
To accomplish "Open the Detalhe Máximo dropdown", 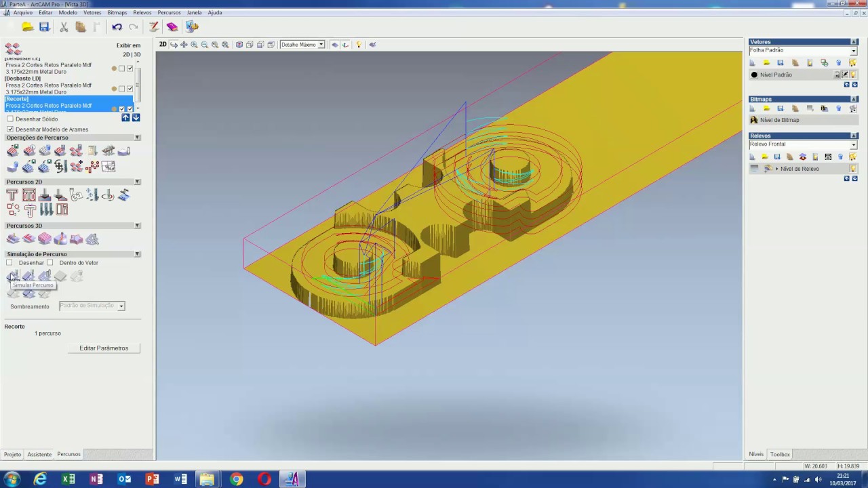I will [x=321, y=45].
